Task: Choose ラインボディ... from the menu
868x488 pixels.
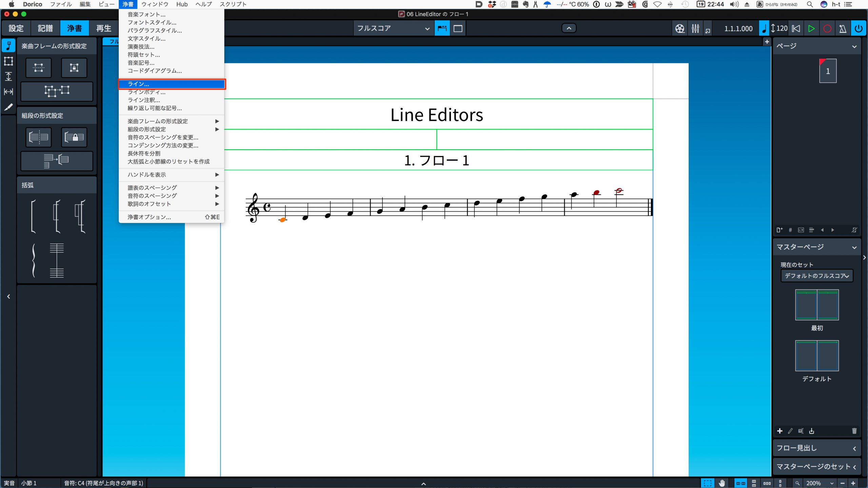Action: pos(172,92)
